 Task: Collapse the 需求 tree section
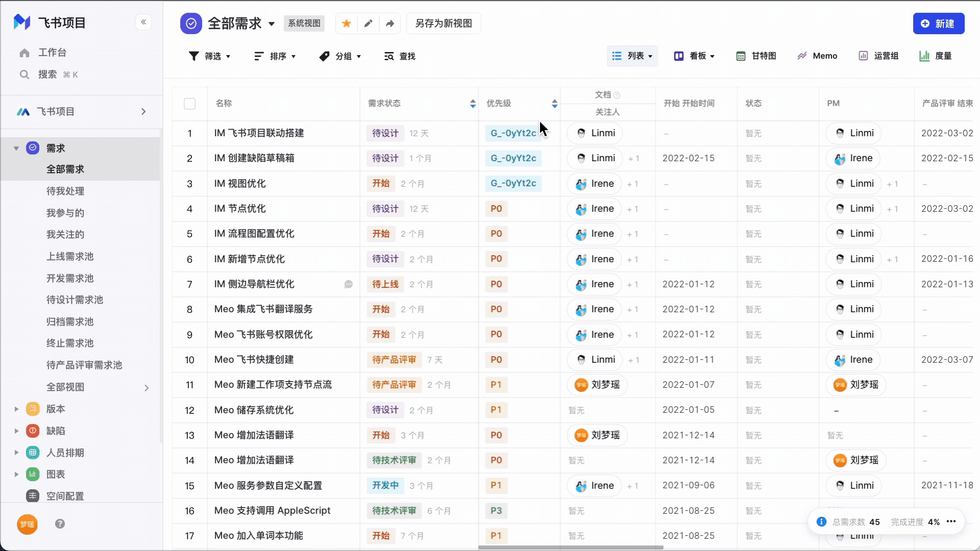coord(16,148)
